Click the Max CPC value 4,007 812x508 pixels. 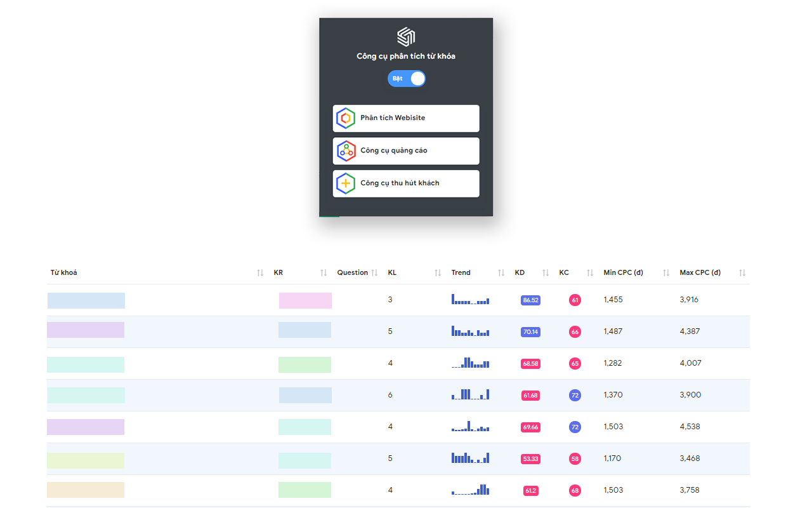tap(690, 363)
